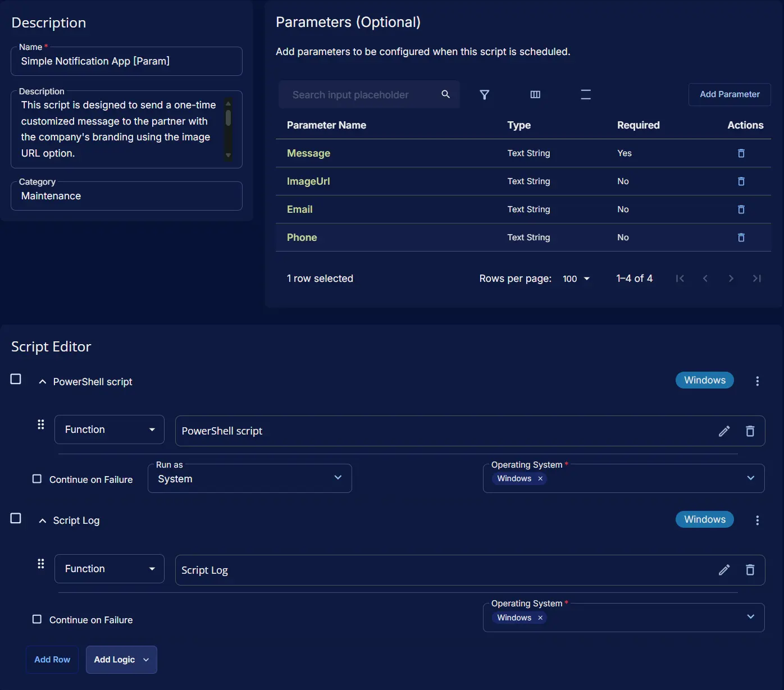Delete the Email parameter with trash icon

coord(741,209)
